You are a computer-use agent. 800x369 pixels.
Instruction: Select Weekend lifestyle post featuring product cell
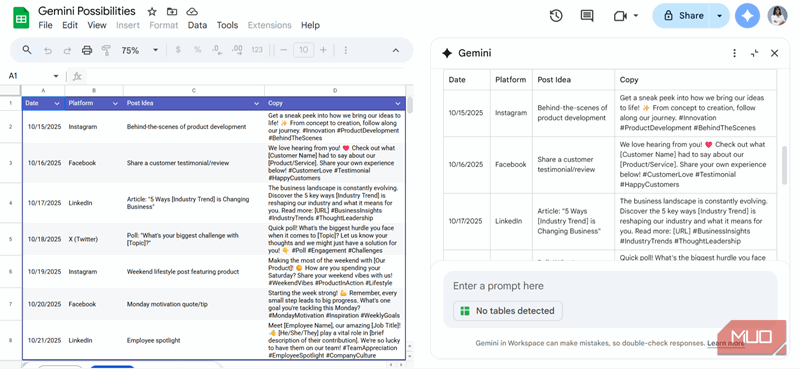194,272
